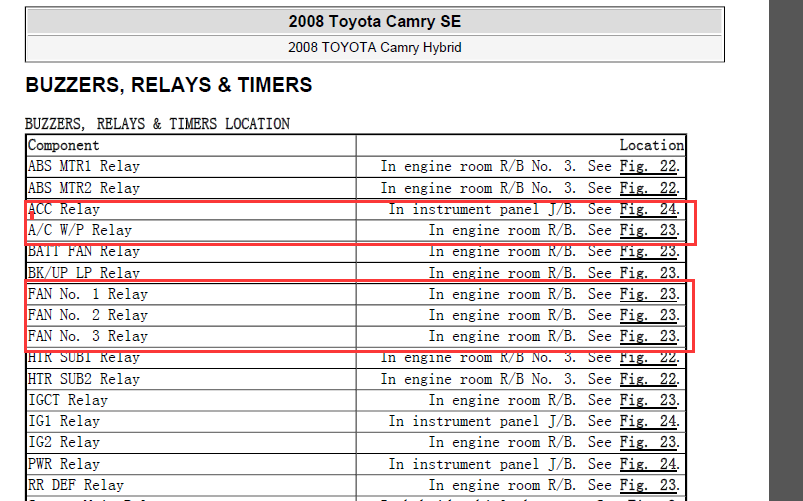Click 'In instrument panel J/B.' in PWR Relay row

pyautogui.click(x=482, y=465)
